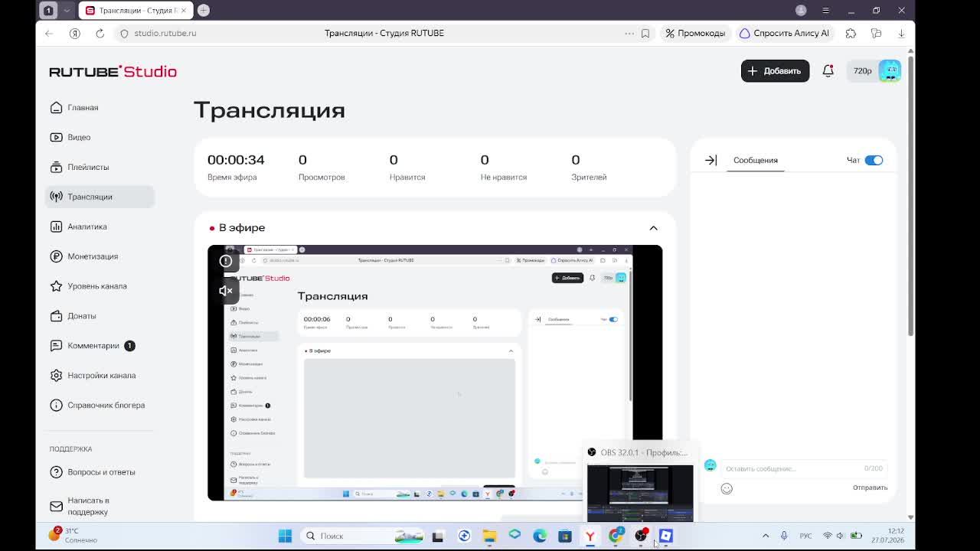Bookmark this page icon
This screenshot has width=980, height=551.
point(645,33)
